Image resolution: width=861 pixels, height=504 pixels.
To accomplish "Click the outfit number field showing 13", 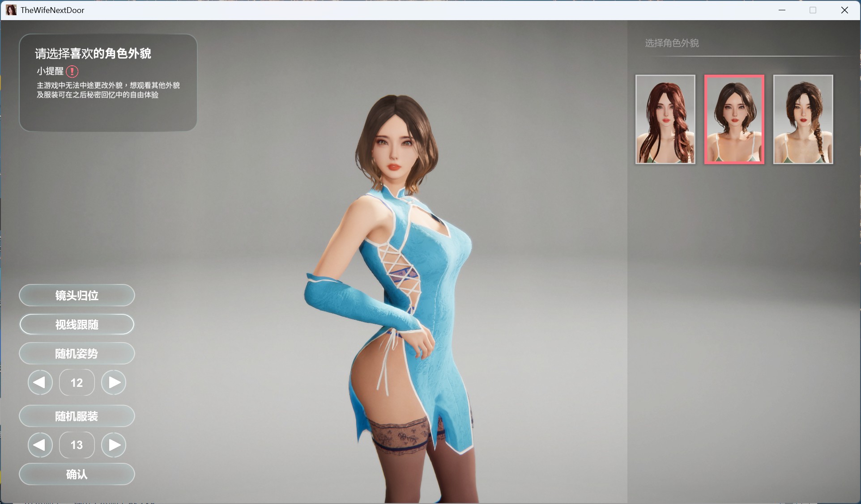I will coord(77,445).
